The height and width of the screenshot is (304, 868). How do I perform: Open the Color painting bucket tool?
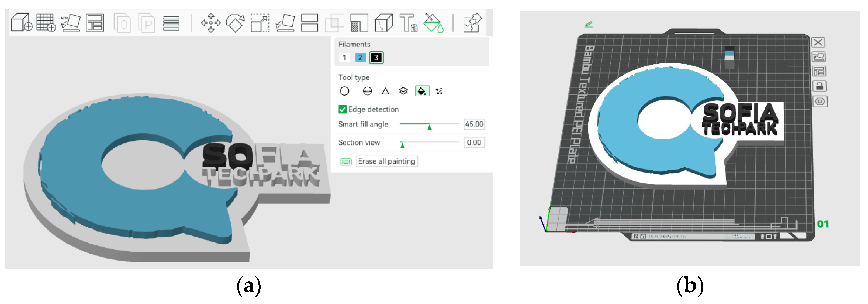433,23
